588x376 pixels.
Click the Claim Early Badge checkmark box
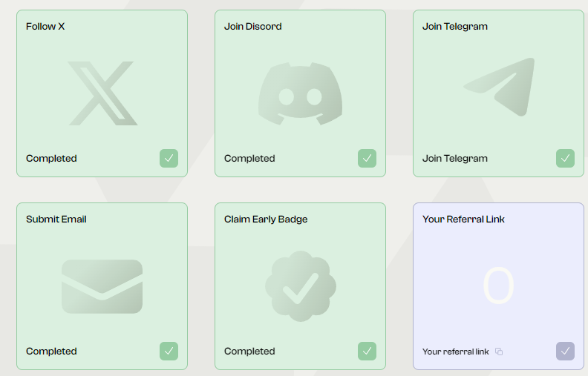pyautogui.click(x=367, y=351)
